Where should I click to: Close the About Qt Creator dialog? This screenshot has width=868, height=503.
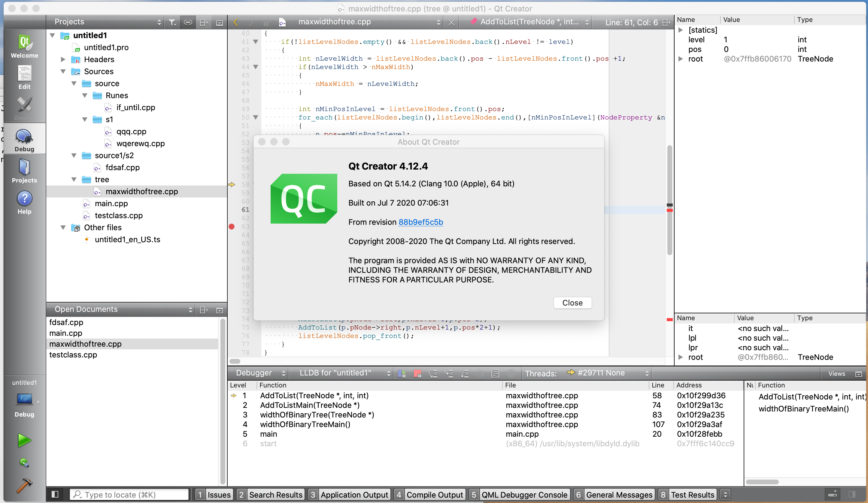pyautogui.click(x=572, y=303)
